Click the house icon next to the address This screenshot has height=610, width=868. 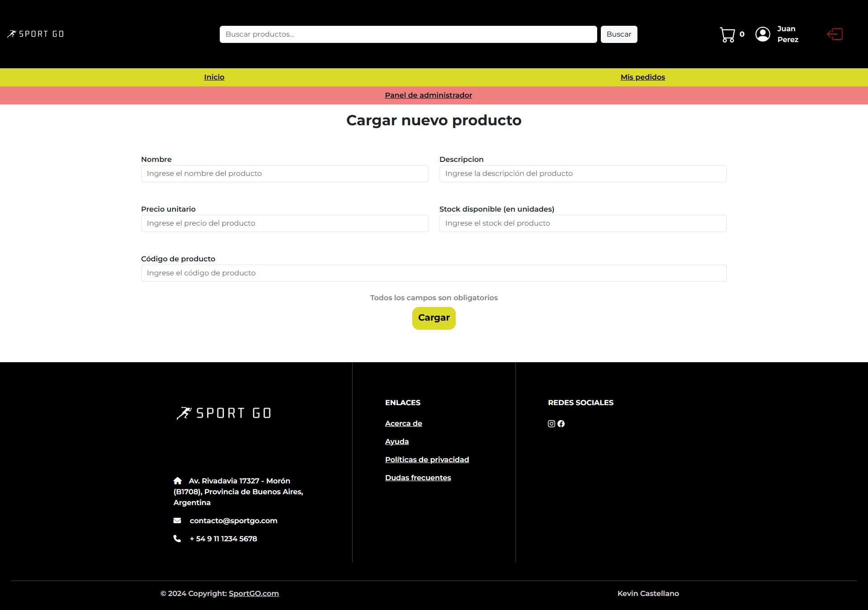coord(177,481)
